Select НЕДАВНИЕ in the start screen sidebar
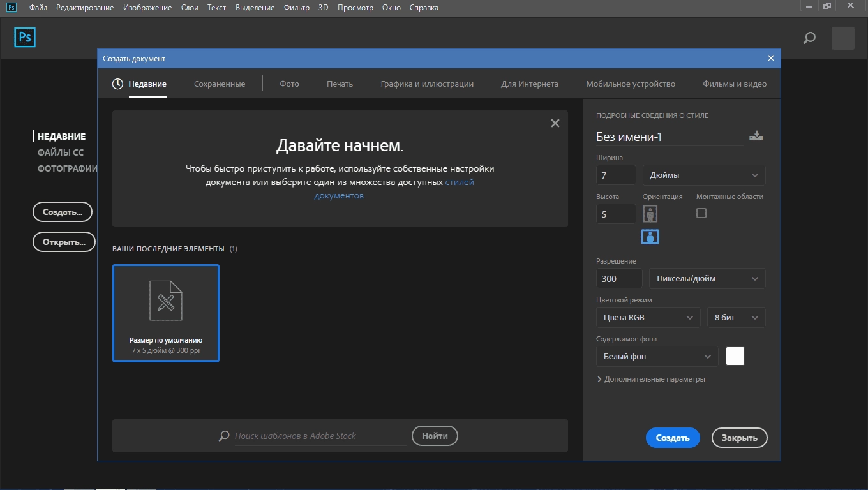Screen dimensions: 868x490 61,137
